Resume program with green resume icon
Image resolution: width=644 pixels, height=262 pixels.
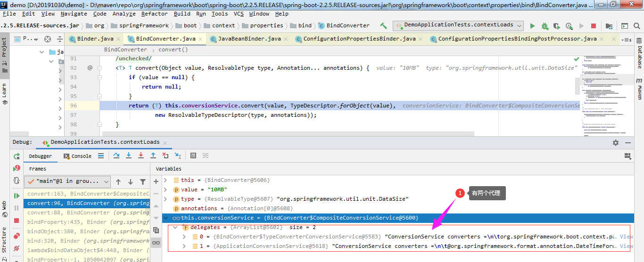(17, 196)
